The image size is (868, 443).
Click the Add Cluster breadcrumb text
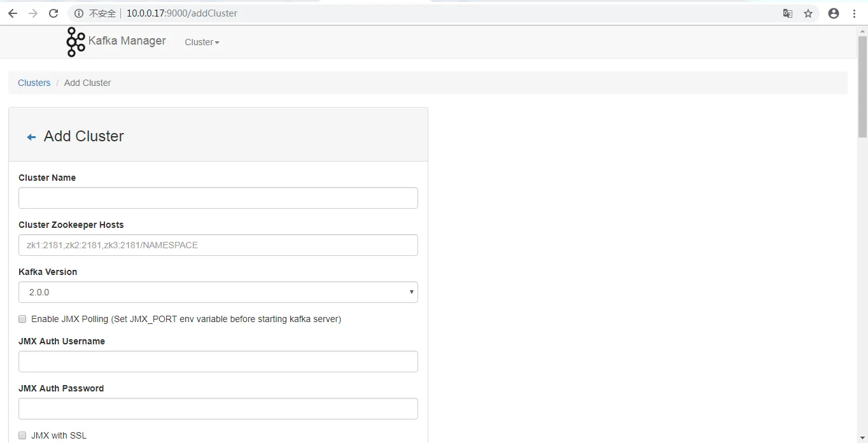pos(87,83)
